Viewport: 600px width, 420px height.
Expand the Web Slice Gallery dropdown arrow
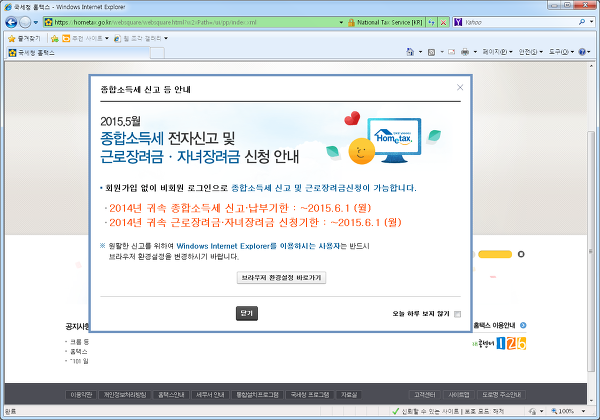tap(166, 38)
